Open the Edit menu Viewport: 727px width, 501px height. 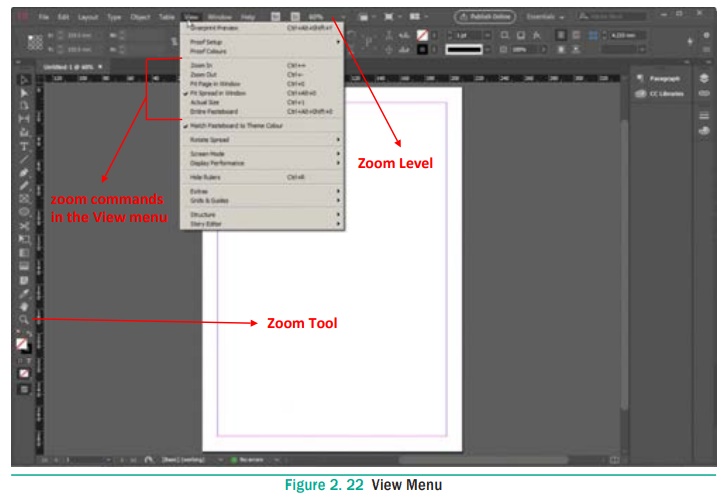tap(63, 17)
